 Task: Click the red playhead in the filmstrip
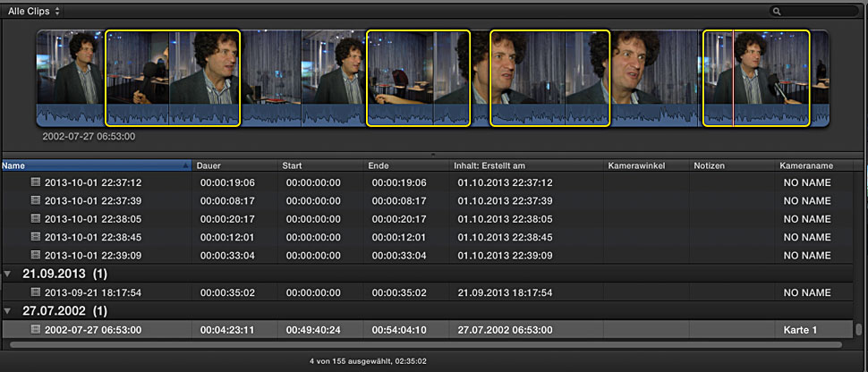tap(733, 78)
